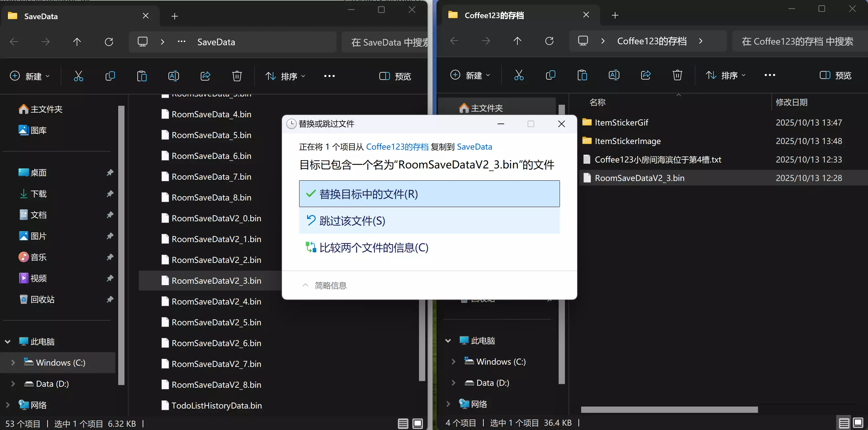
Task: Click the horizontal scrollbar in Coffee123 file list
Action: (669, 410)
